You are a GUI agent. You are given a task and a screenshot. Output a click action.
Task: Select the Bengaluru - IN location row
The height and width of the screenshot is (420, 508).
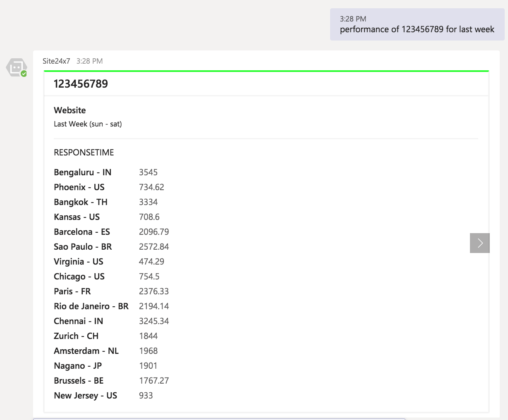tap(82, 172)
